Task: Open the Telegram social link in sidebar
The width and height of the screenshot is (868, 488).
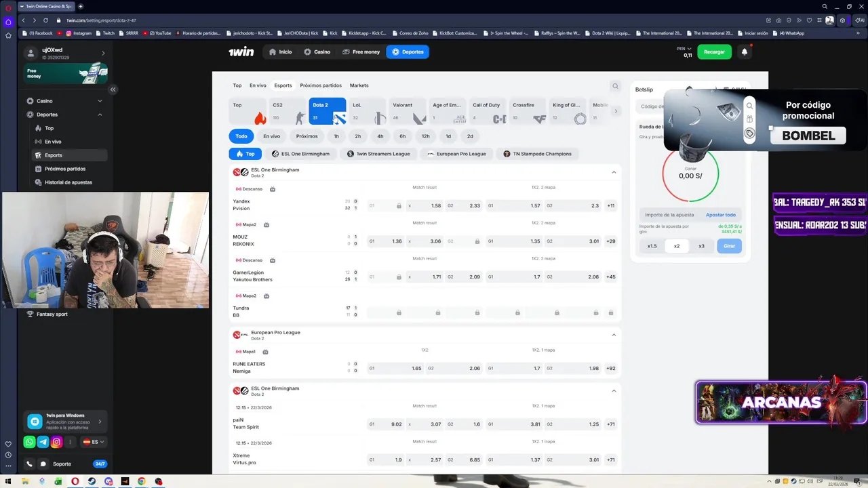Action: (x=43, y=442)
